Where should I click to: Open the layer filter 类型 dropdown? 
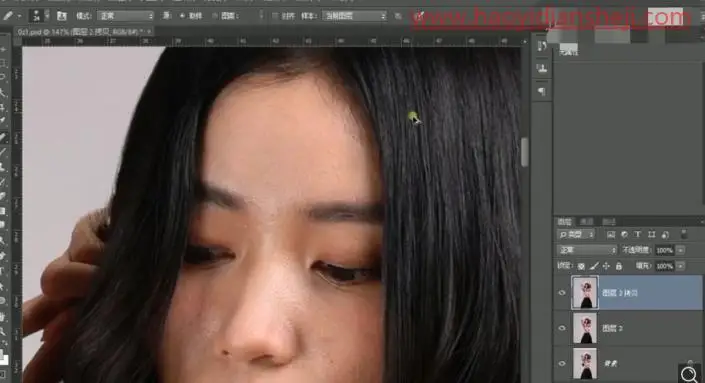click(x=576, y=235)
